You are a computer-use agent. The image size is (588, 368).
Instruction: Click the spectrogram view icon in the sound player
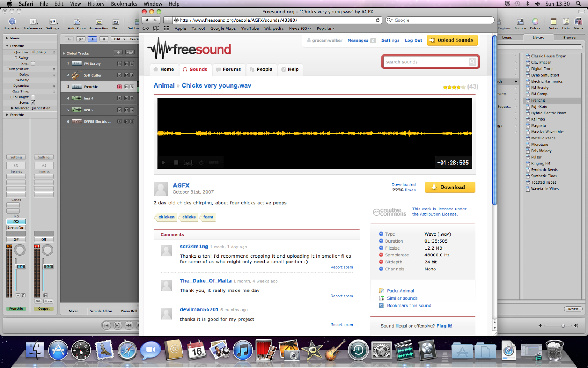click(x=189, y=162)
